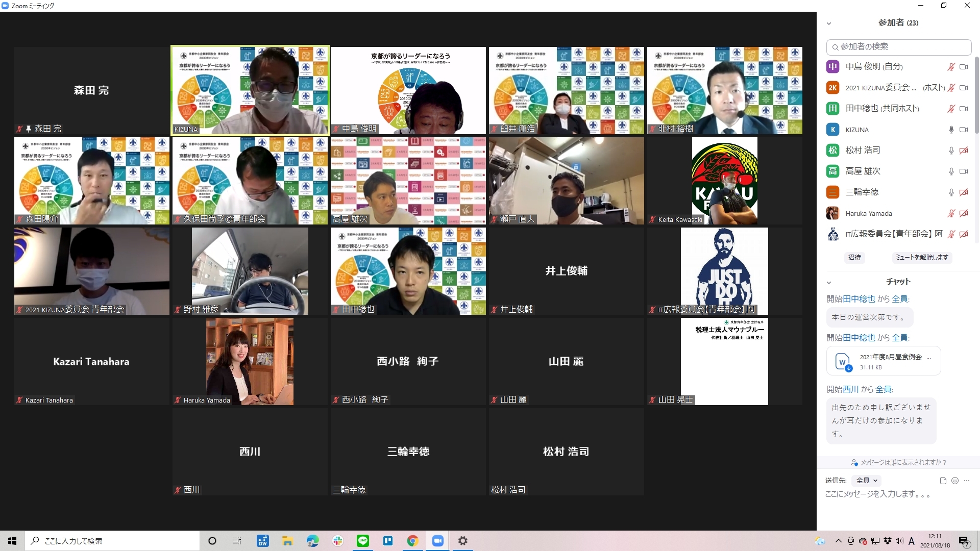Click the video icon for 田中稔也 (共同ホスト)
Image resolution: width=980 pixels, height=551 pixels.
[x=964, y=109]
